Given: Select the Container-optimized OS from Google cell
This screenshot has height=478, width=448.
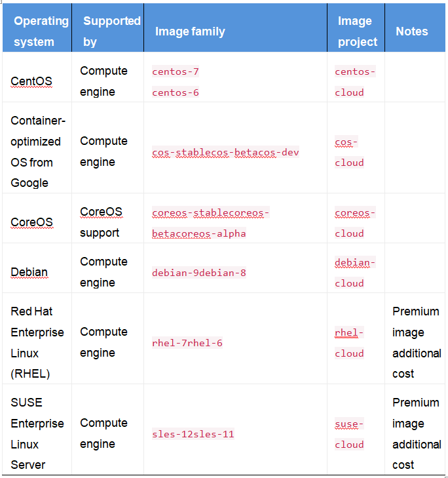Looking at the screenshot, I should [37, 151].
